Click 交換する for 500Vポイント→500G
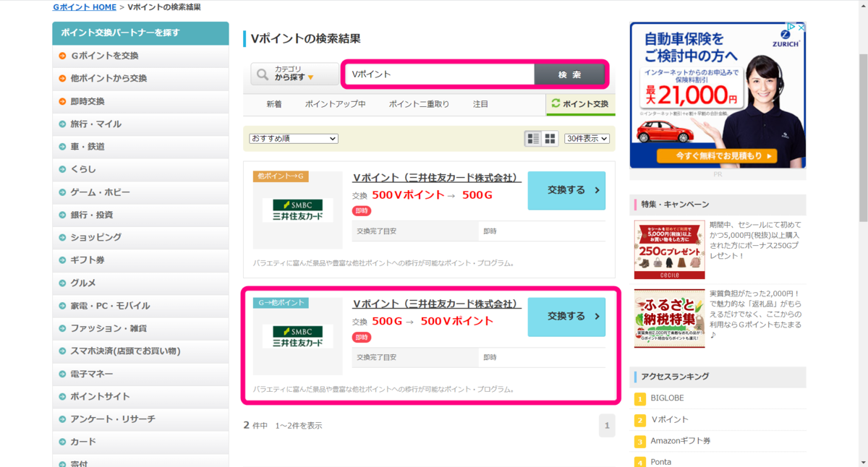This screenshot has height=467, width=868. coord(566,190)
